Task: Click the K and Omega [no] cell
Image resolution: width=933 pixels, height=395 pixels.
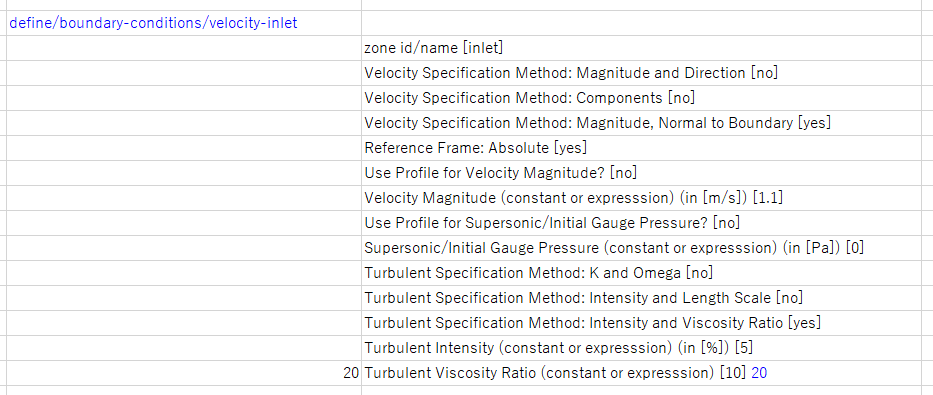Action: click(x=647, y=273)
